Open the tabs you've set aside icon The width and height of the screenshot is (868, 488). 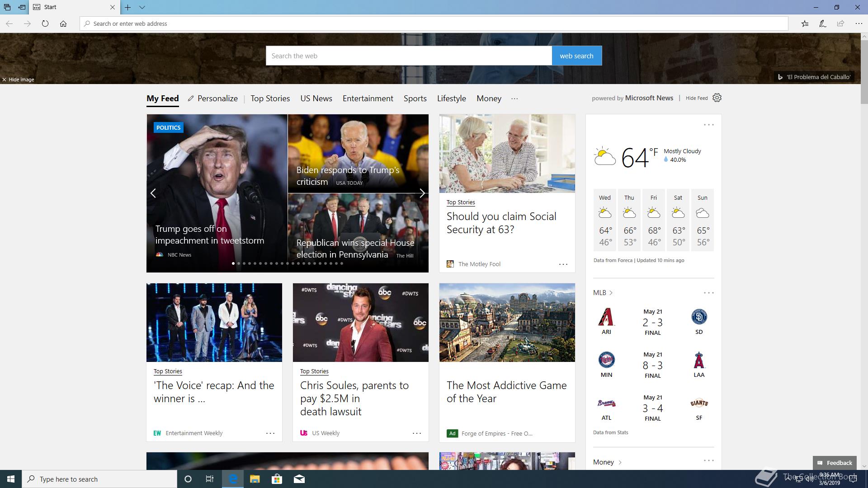(x=7, y=7)
